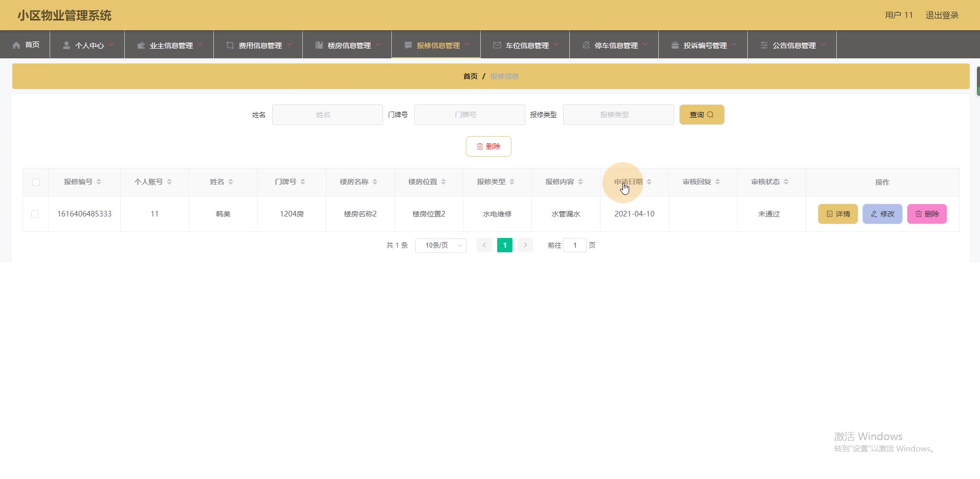Click 退出登录 link

942,15
